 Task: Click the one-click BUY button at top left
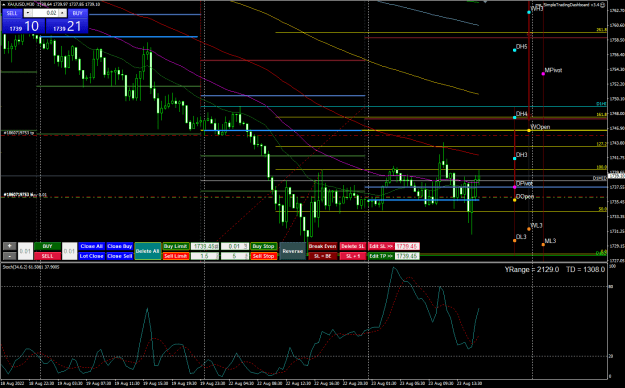78,13
